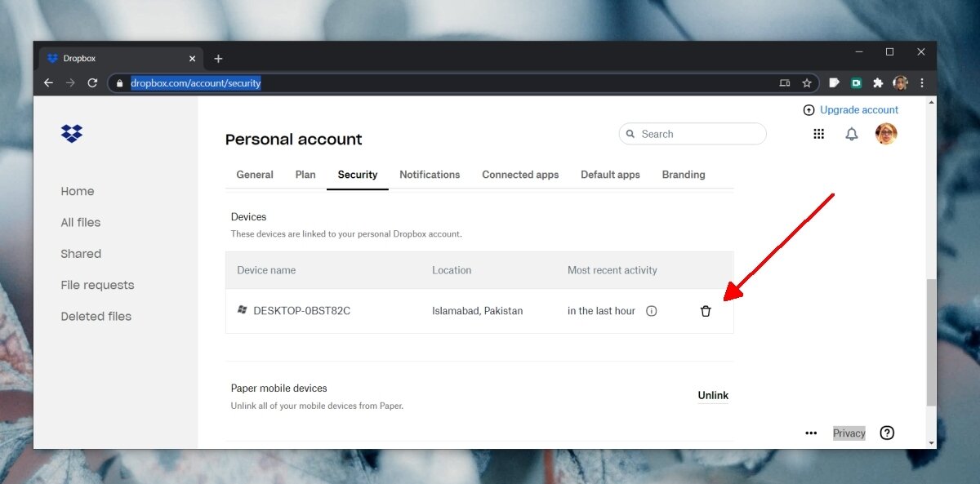The height and width of the screenshot is (484, 980).
Task: Open File requests from the sidebar
Action: pos(97,285)
